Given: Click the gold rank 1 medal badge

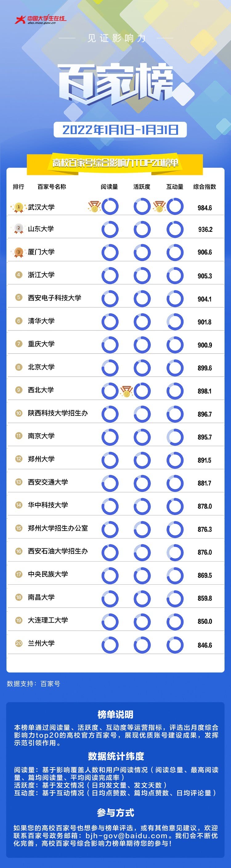Looking at the screenshot, I should [18, 207].
